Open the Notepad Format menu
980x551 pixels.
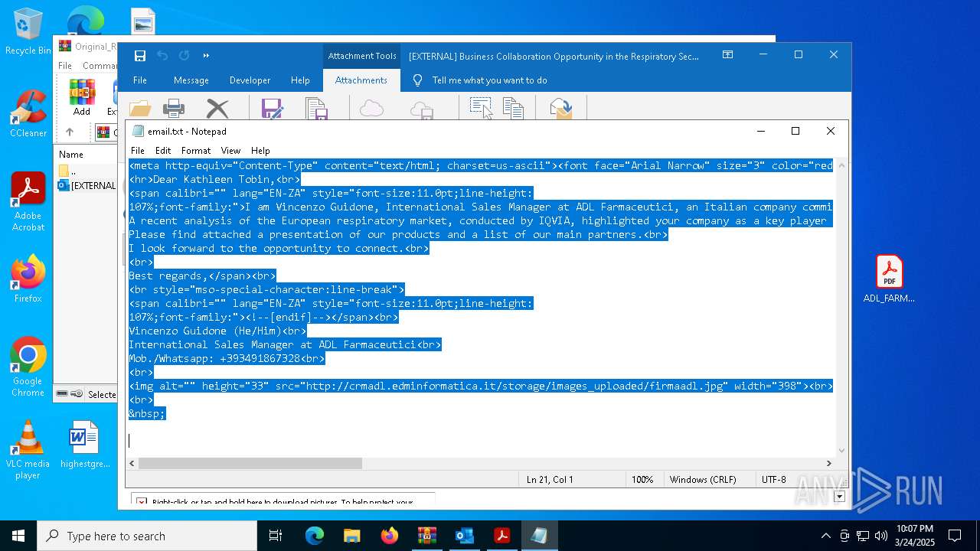196,151
